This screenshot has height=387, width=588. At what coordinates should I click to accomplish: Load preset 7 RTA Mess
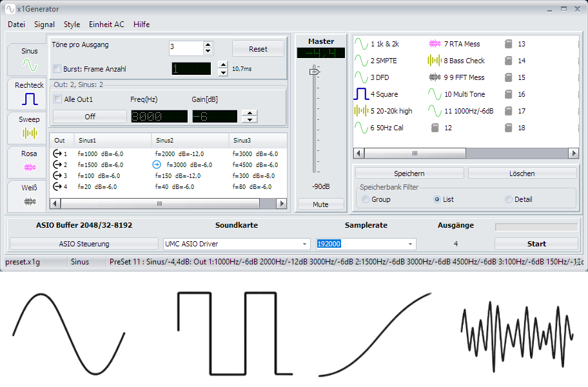[x=435, y=44]
